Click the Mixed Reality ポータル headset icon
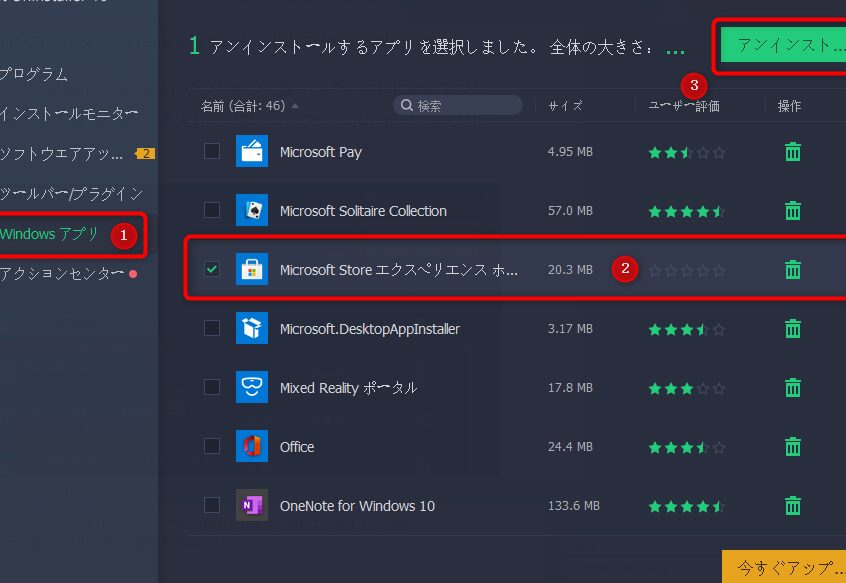Image resolution: width=846 pixels, height=583 pixels. [x=252, y=387]
